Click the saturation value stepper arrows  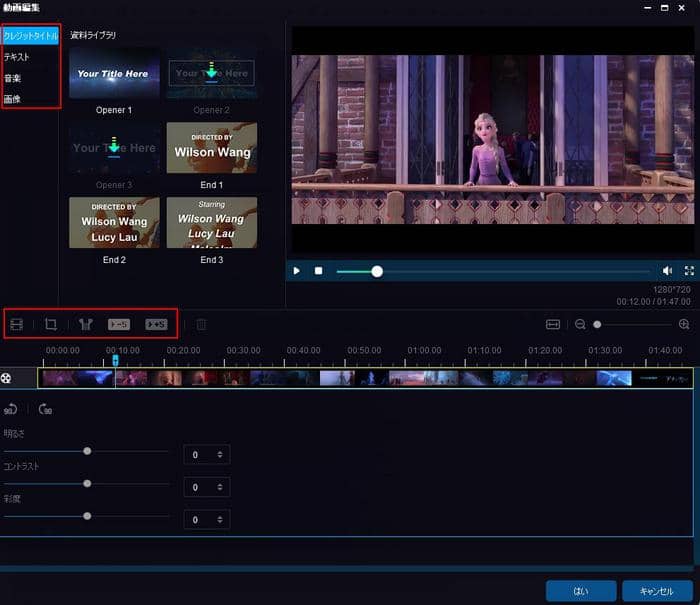coord(220,520)
